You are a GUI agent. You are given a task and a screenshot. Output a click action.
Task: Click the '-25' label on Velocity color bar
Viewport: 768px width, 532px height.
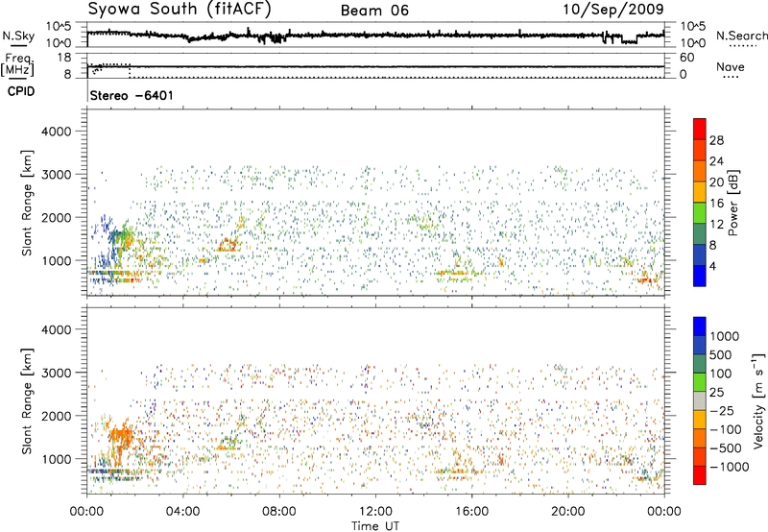tap(722, 411)
